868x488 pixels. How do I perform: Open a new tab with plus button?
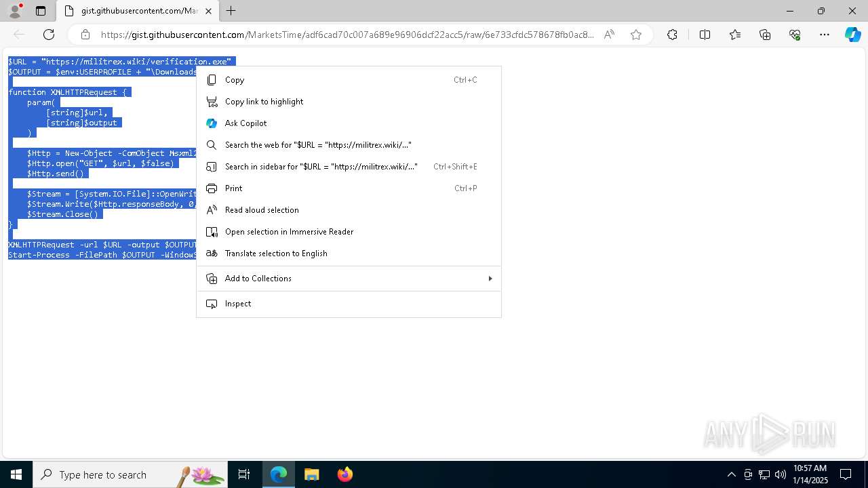pos(231,11)
